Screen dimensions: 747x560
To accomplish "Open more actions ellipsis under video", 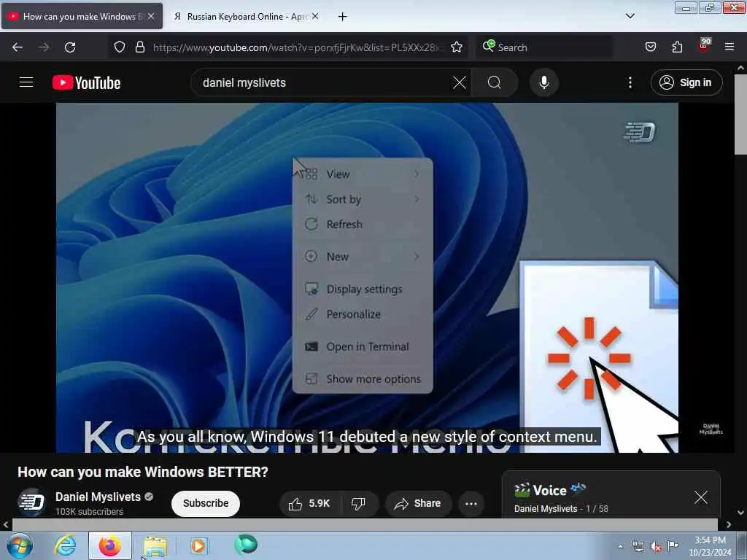I will point(471,503).
